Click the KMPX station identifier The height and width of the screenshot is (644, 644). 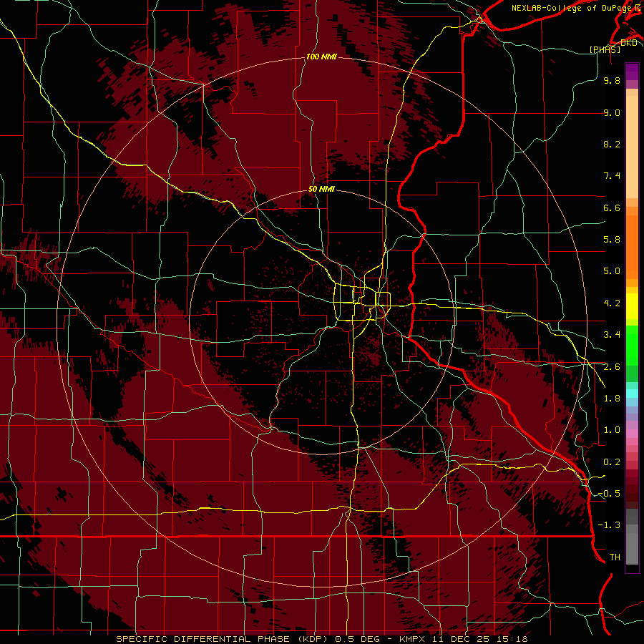click(x=411, y=639)
